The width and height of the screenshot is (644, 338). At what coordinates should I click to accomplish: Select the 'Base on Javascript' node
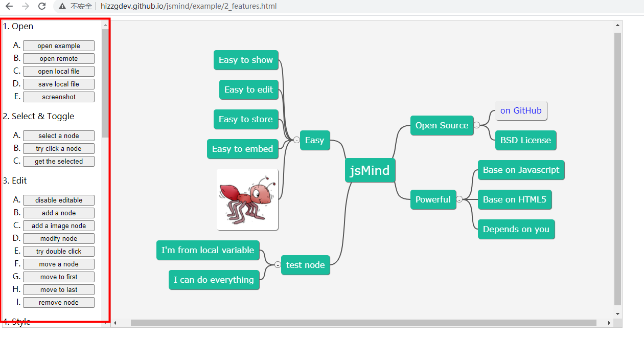pyautogui.click(x=521, y=170)
